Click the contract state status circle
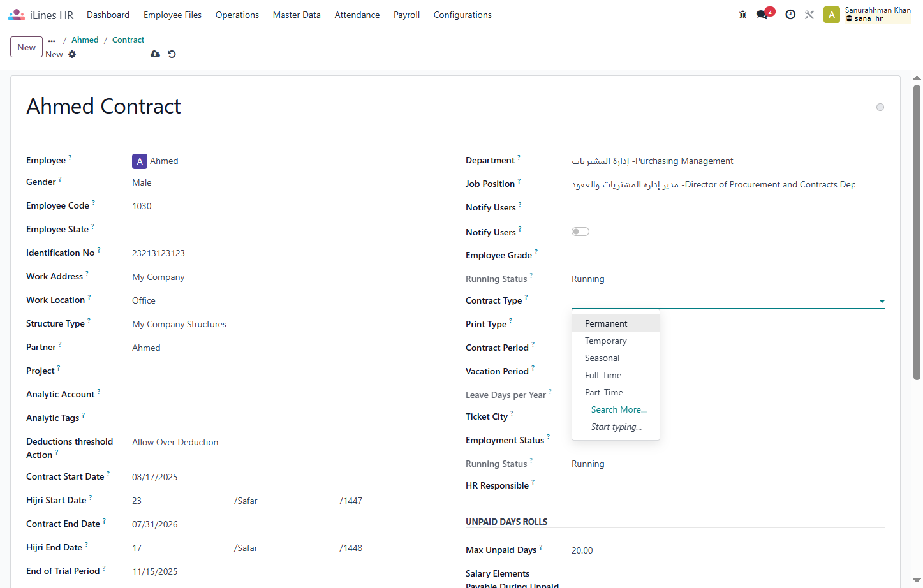This screenshot has width=923, height=588. coord(880,107)
